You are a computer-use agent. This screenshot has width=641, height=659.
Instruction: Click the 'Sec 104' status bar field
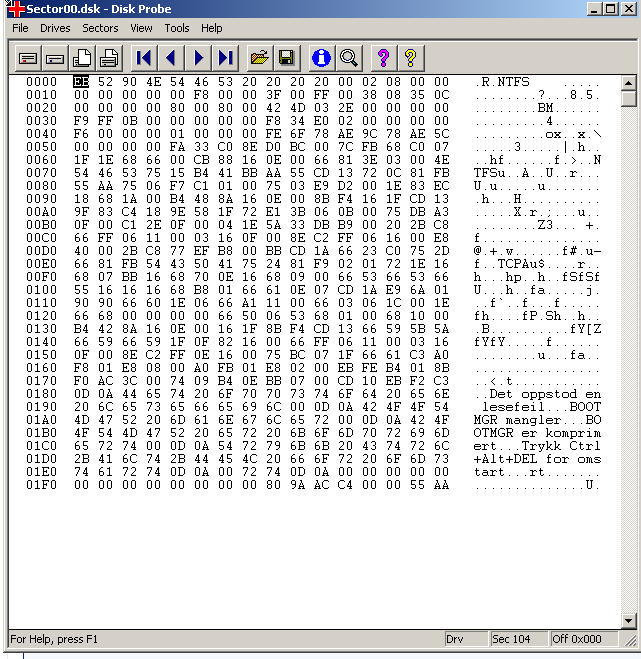519,639
